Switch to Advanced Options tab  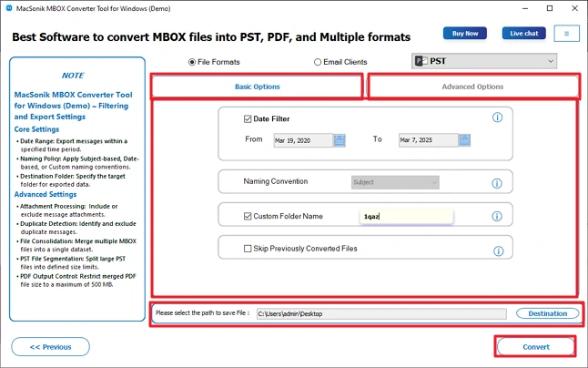point(473,87)
